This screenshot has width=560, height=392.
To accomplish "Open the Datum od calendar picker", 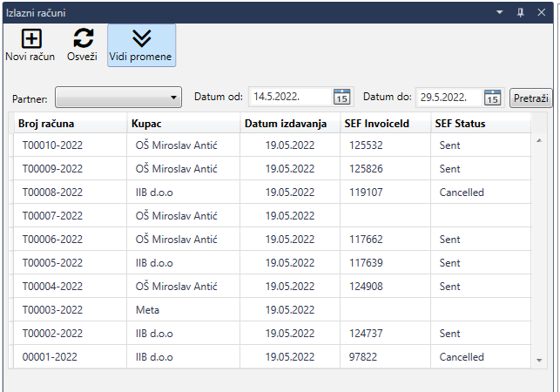I will tap(341, 97).
